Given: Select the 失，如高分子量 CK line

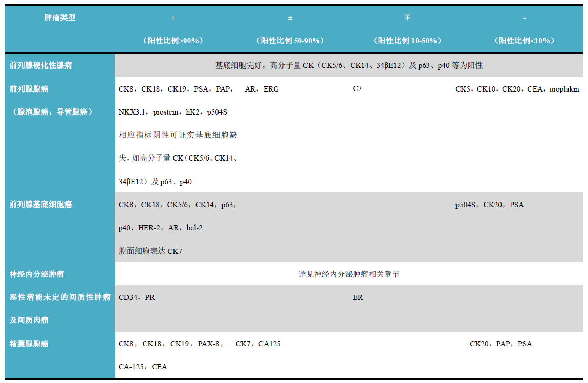Looking at the screenshot, I should [x=179, y=158].
